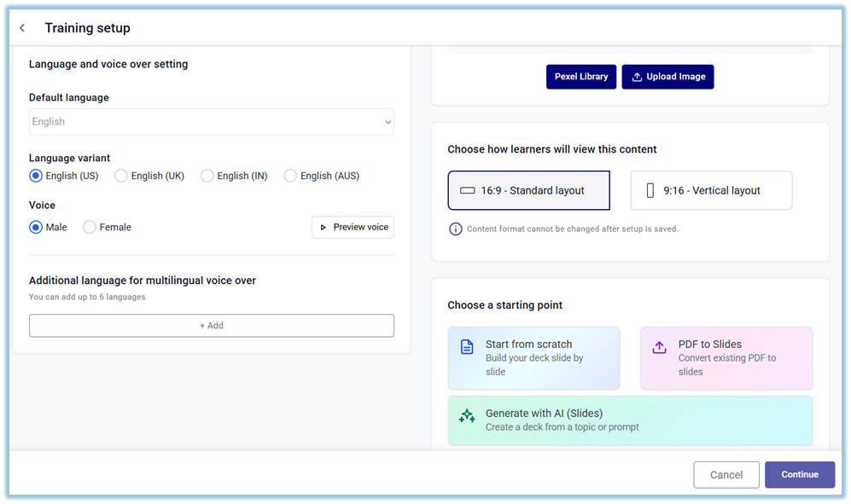The image size is (851, 504).
Task: Click the portrait phone icon for 9:16 layout
Action: [650, 191]
